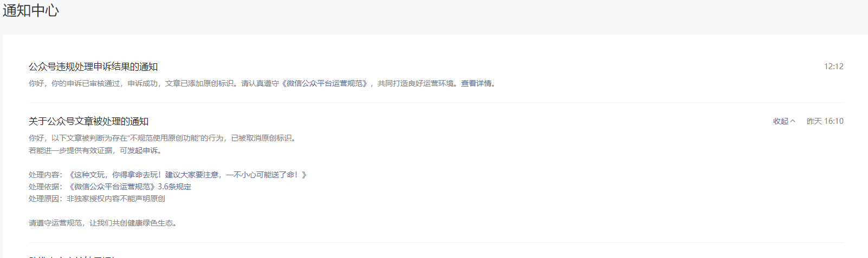Viewport: 868px width, 258px height.
Task: Click the 处理内容 label
Action: coord(46,175)
